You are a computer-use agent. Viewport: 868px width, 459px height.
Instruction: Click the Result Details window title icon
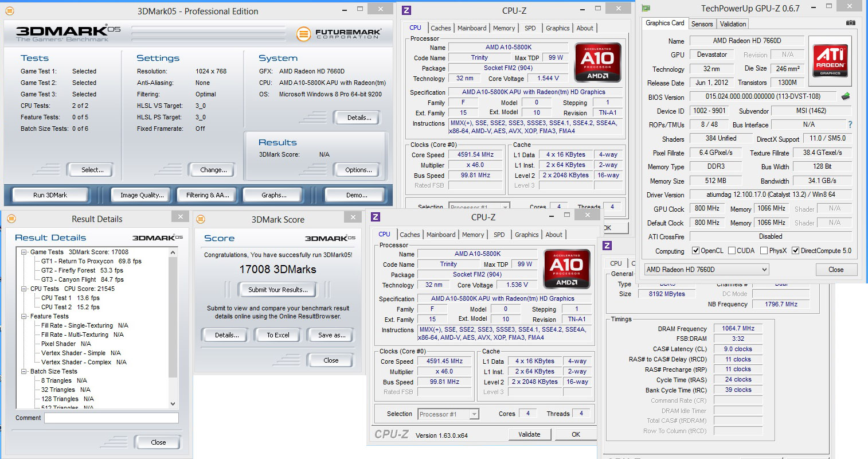coord(11,219)
